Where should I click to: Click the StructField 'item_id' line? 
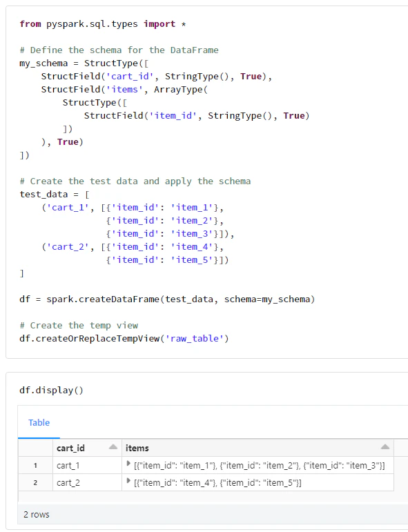pyautogui.click(x=197, y=116)
